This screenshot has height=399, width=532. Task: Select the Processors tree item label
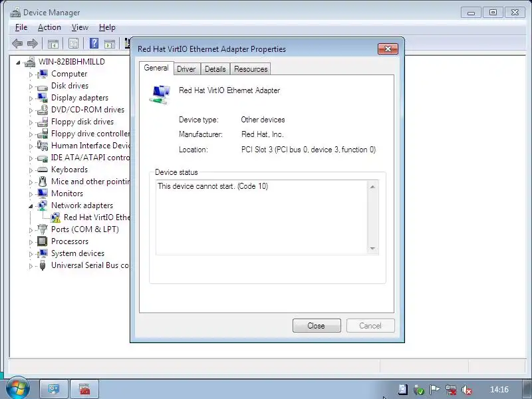pyautogui.click(x=70, y=241)
